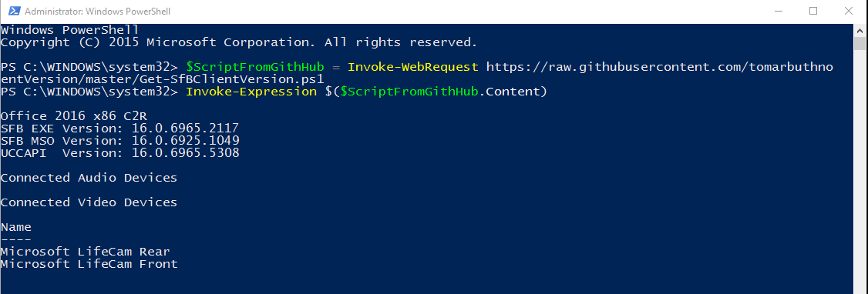Click the SFB MSO Version line

119,140
